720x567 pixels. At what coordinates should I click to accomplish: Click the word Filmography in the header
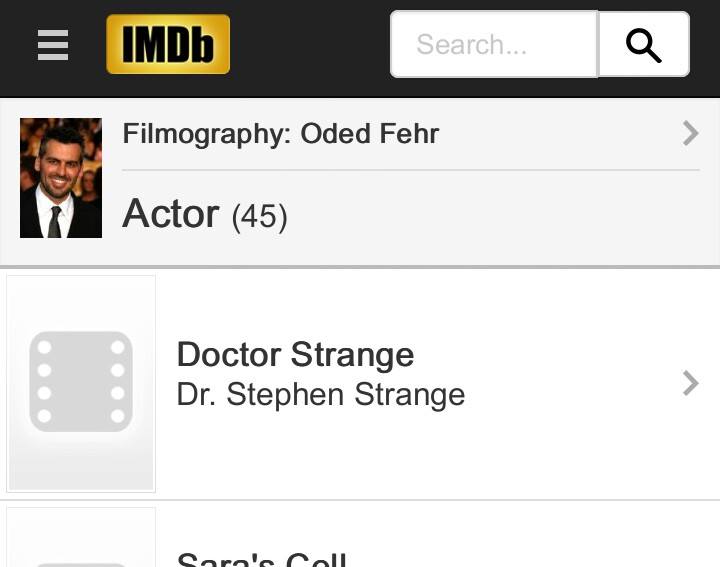pos(207,135)
